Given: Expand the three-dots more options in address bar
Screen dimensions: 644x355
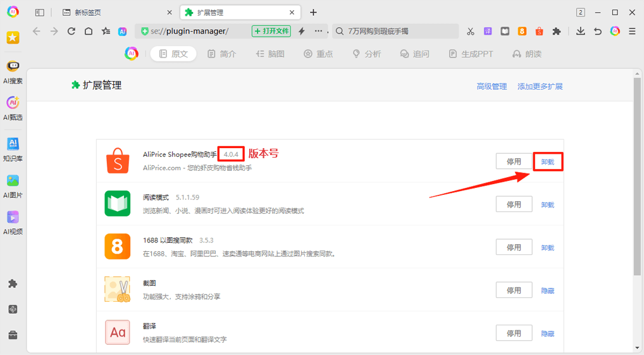Looking at the screenshot, I should pyautogui.click(x=318, y=31).
